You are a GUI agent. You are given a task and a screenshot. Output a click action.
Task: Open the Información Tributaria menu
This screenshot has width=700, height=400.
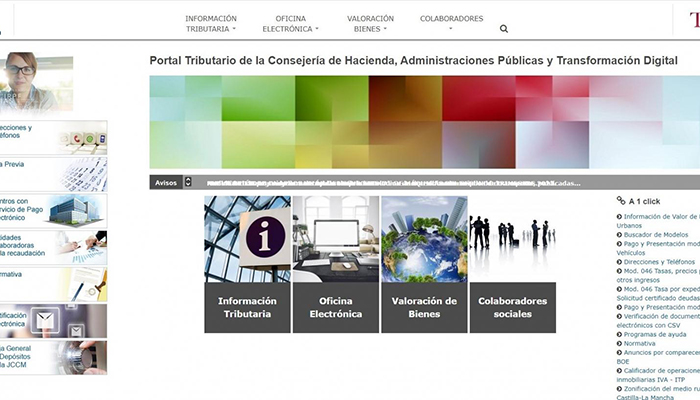tap(211, 24)
